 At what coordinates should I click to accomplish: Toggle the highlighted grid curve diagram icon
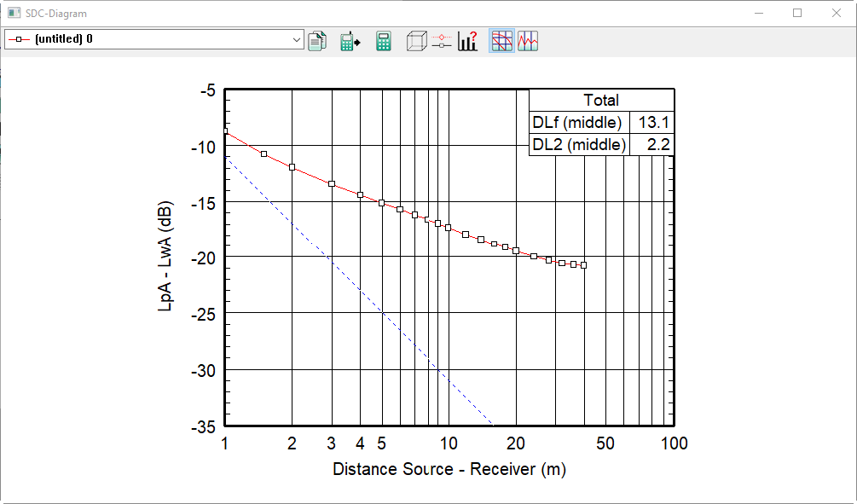(501, 41)
